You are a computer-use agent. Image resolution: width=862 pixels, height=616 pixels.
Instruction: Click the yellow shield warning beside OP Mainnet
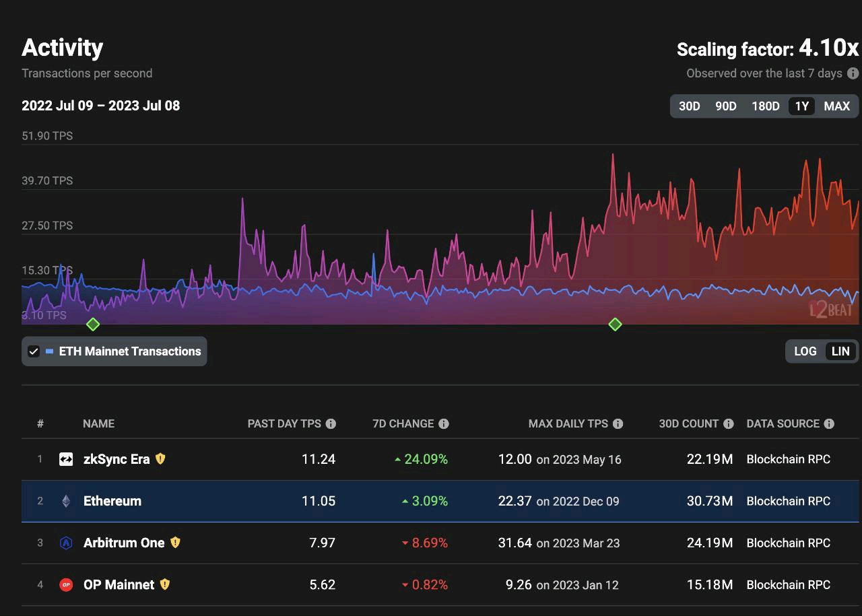(x=165, y=584)
